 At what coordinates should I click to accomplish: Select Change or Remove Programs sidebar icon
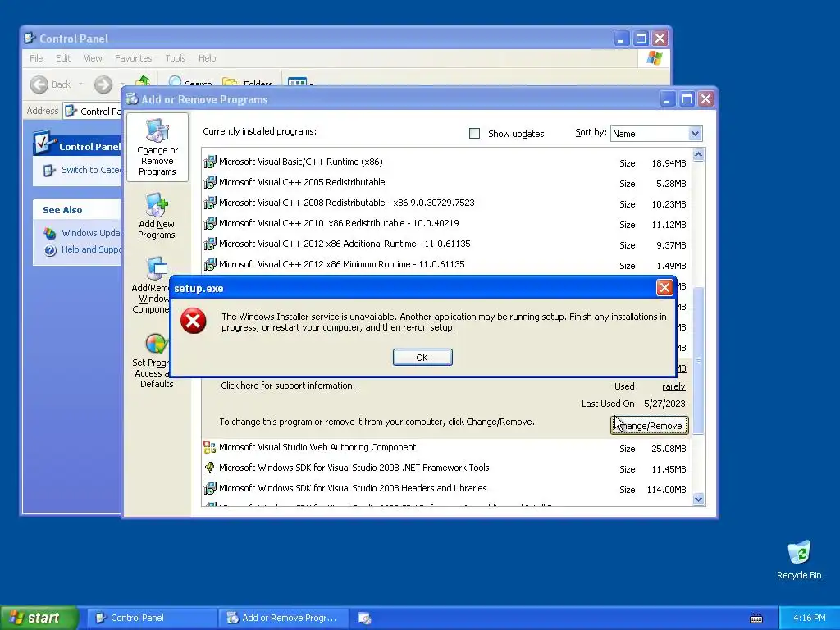coord(157,148)
